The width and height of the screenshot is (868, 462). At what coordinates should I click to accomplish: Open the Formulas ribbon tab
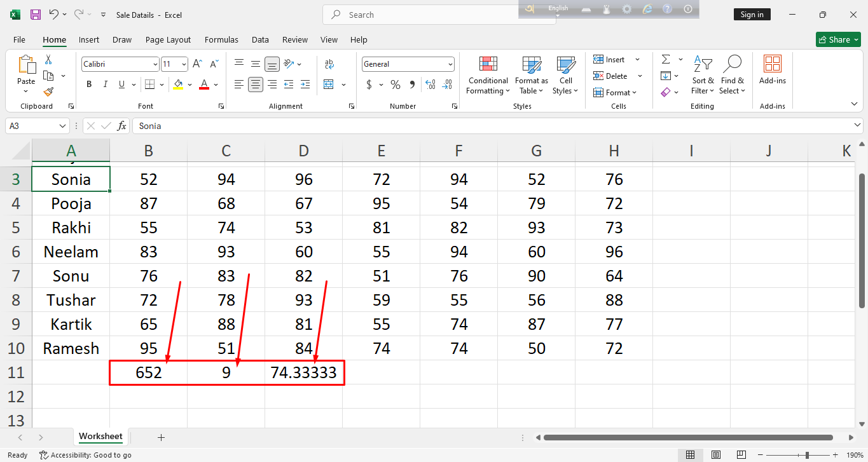coord(221,39)
